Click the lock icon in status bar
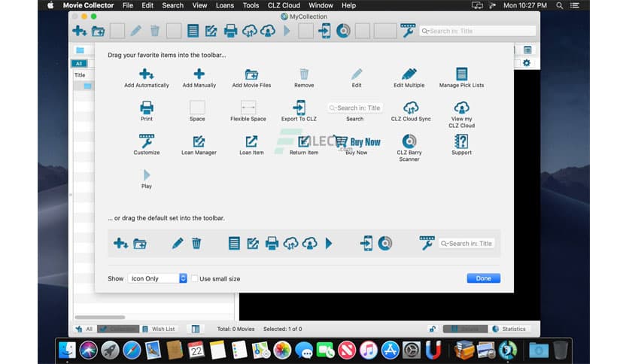Screen dimensions: 629x364 point(433,329)
